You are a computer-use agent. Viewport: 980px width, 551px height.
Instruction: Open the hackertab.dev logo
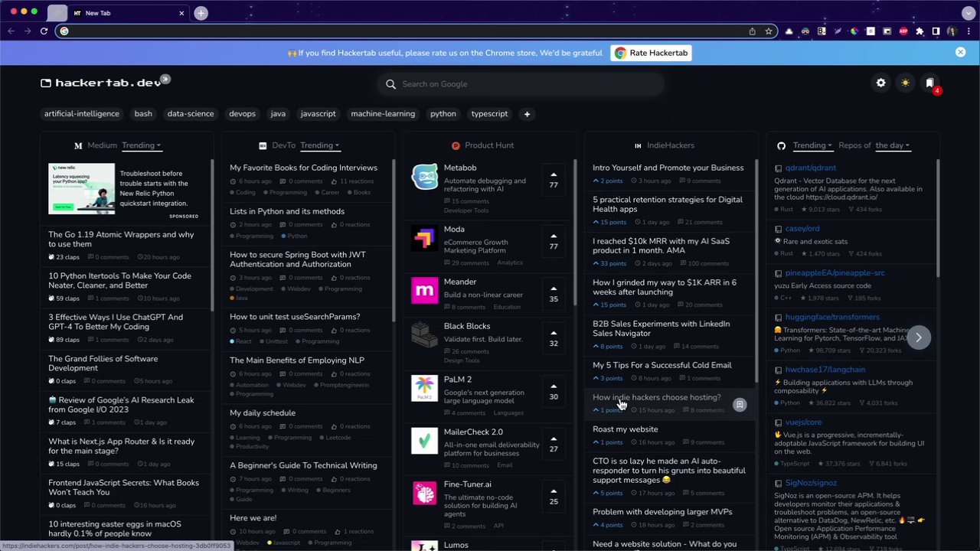click(x=101, y=83)
